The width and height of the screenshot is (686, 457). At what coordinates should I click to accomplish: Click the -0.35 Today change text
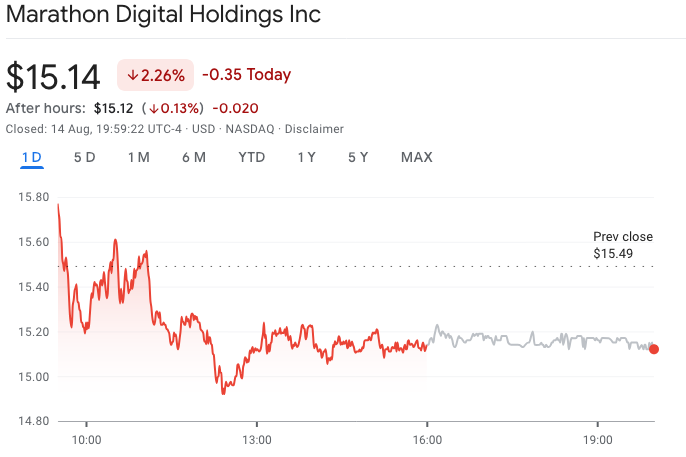246,75
